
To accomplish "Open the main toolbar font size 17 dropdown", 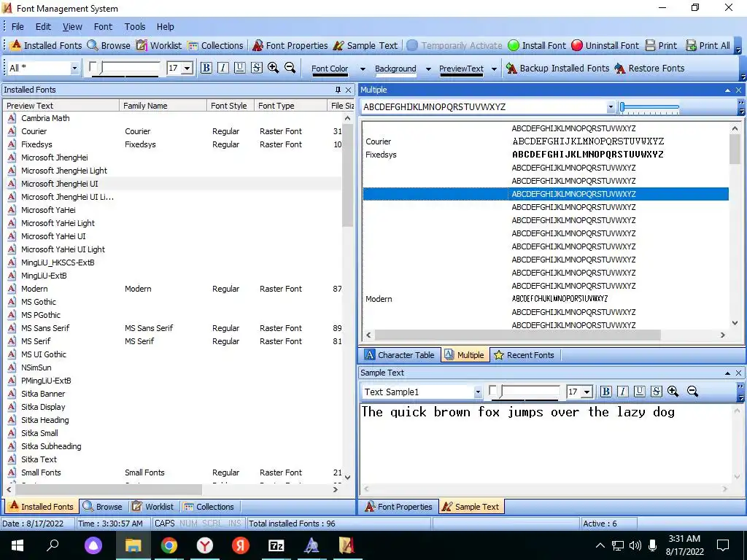I will pos(187,68).
